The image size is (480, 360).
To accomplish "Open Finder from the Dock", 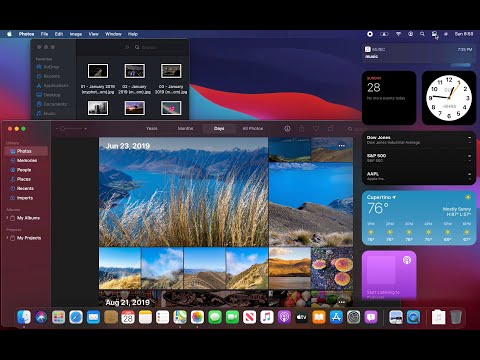I will [x=24, y=317].
